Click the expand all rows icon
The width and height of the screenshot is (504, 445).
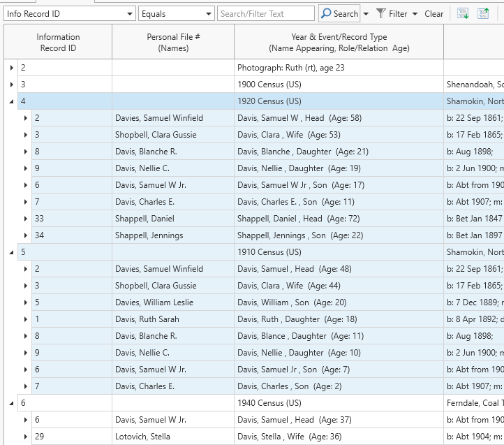[462, 13]
